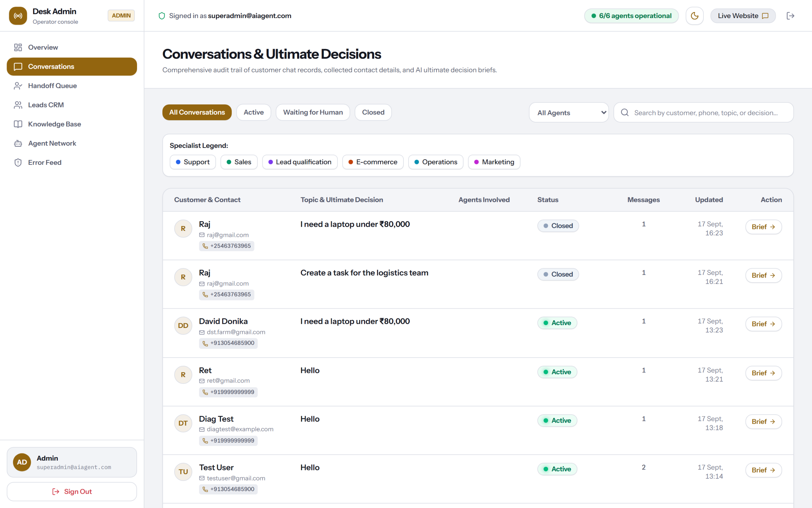Switch to the Active filter tab

point(254,112)
